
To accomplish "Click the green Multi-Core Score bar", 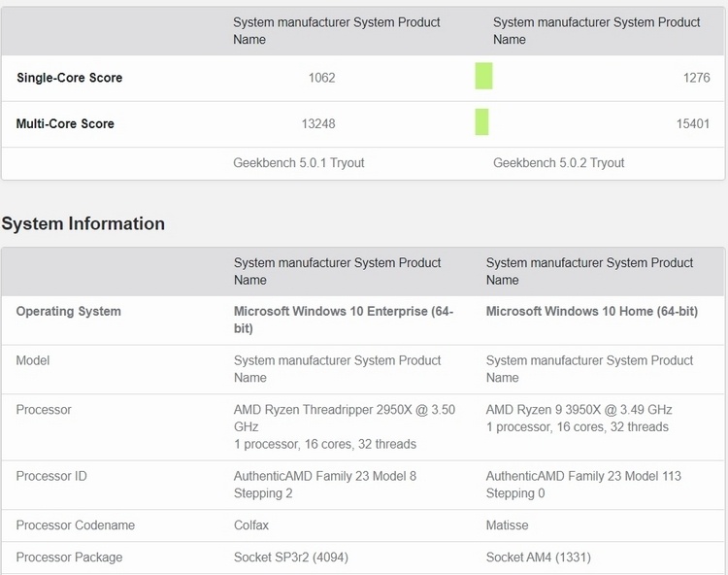I will [x=481, y=122].
